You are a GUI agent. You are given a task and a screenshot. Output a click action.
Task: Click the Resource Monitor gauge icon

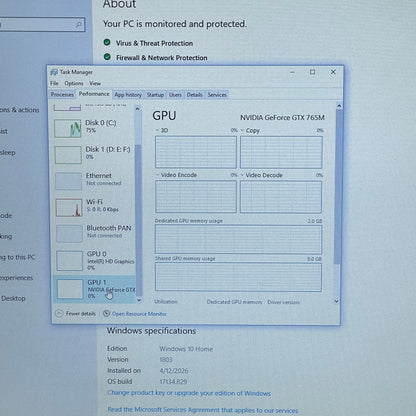[106, 313]
